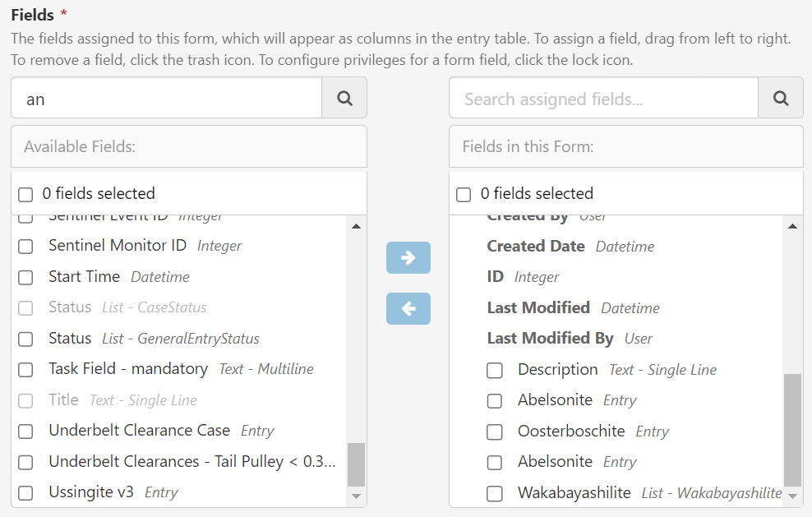Check the Ussingite v3 checkbox

point(25,492)
